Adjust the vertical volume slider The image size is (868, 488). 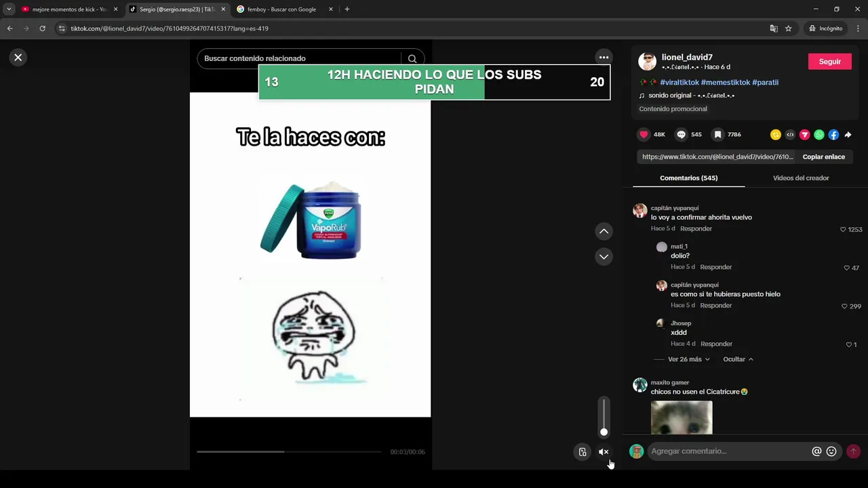coord(604,417)
